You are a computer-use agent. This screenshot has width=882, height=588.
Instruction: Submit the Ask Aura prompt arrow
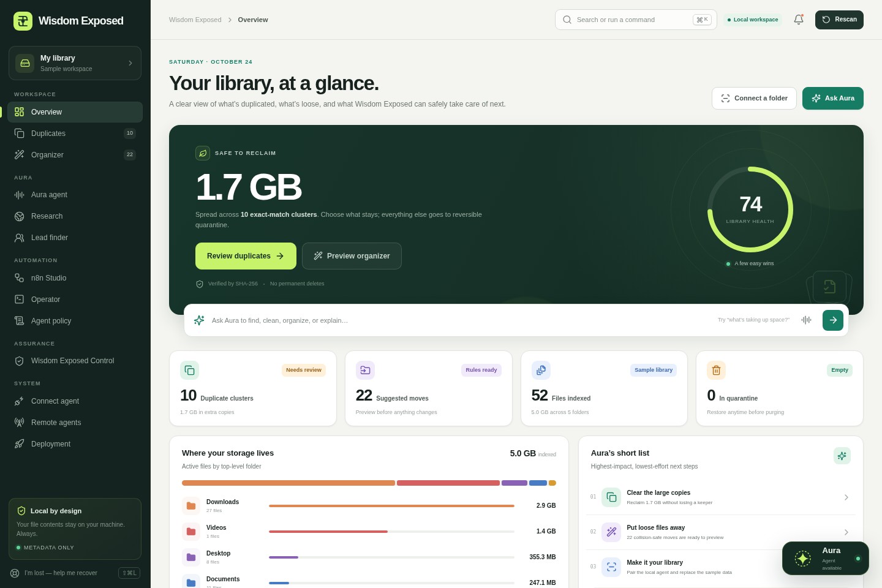tap(833, 320)
